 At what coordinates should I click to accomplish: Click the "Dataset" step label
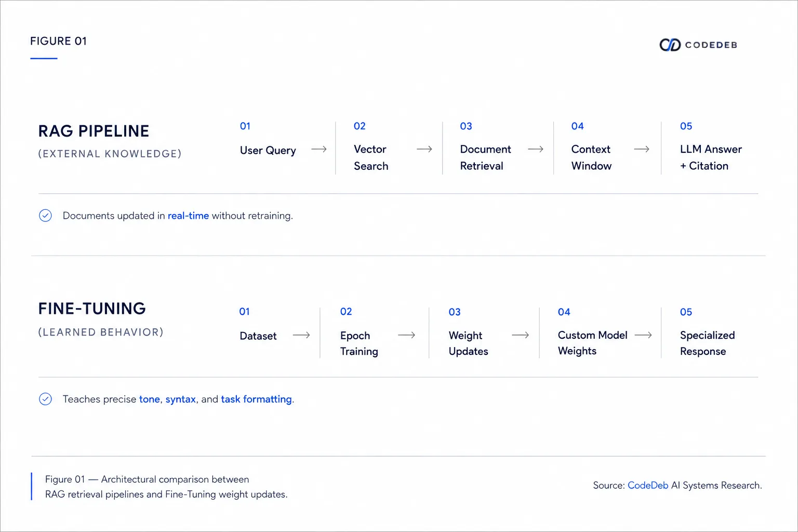(258, 336)
